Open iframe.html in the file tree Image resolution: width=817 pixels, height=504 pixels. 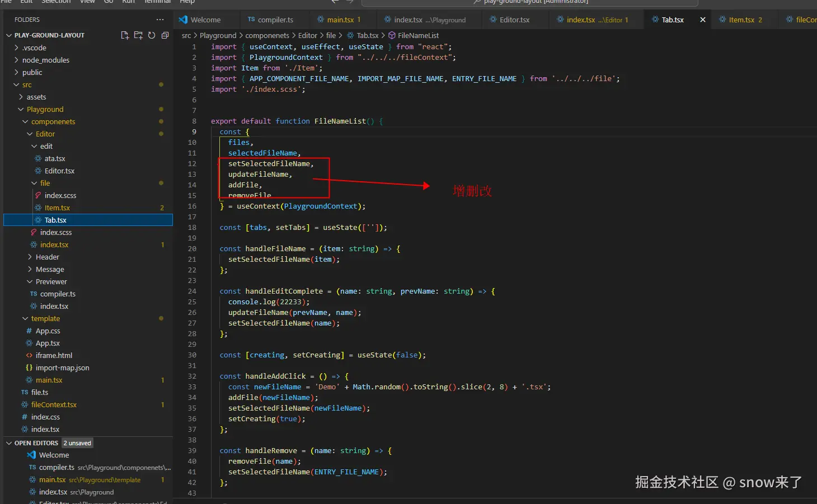pyautogui.click(x=54, y=355)
